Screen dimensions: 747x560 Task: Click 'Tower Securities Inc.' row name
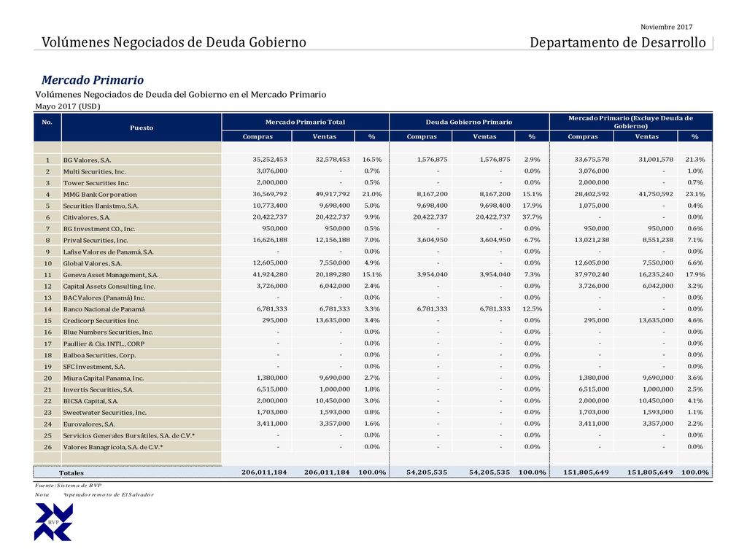[x=96, y=183]
